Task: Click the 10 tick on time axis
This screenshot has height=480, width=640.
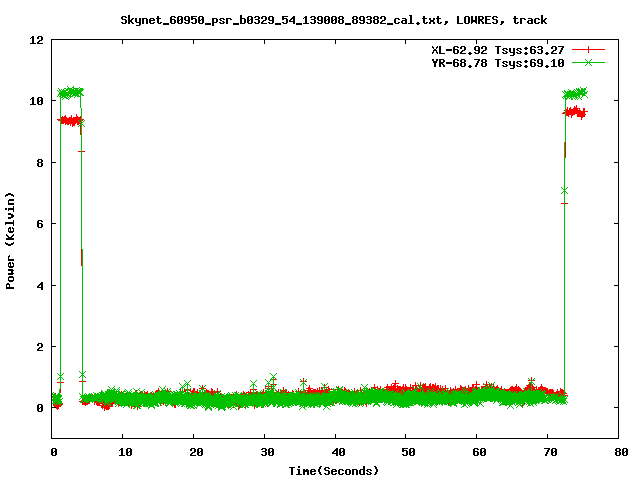Action: pyautogui.click(x=124, y=452)
